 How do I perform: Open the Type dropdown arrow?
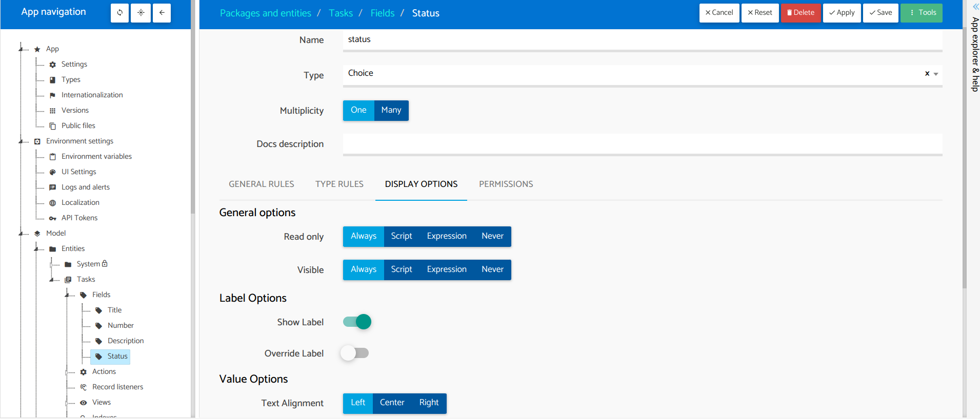click(936, 74)
